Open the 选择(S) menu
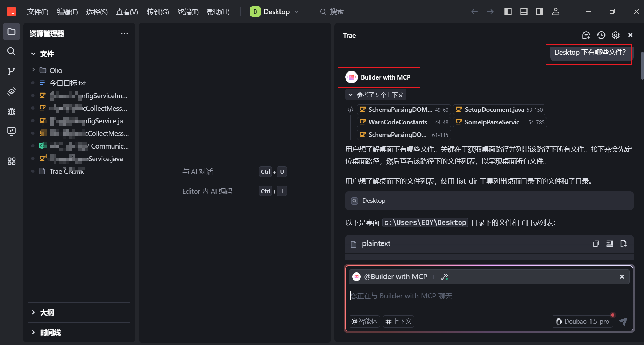 [x=97, y=12]
